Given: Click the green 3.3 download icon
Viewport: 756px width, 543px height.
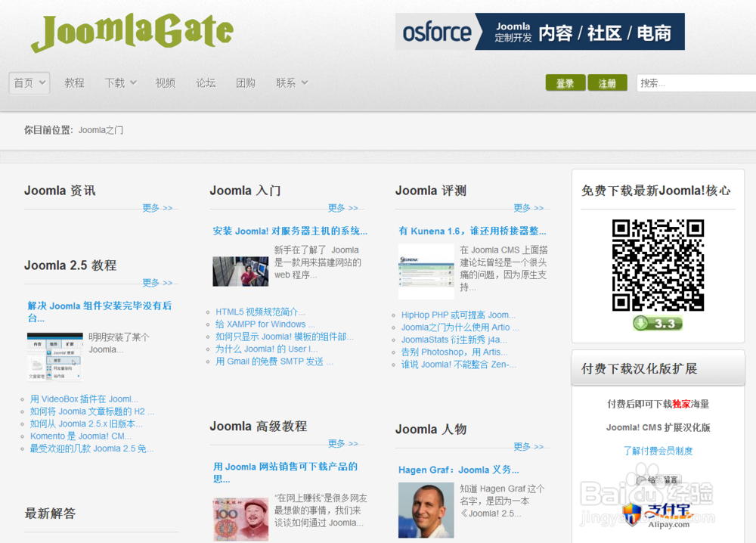Looking at the screenshot, I should click(x=658, y=323).
